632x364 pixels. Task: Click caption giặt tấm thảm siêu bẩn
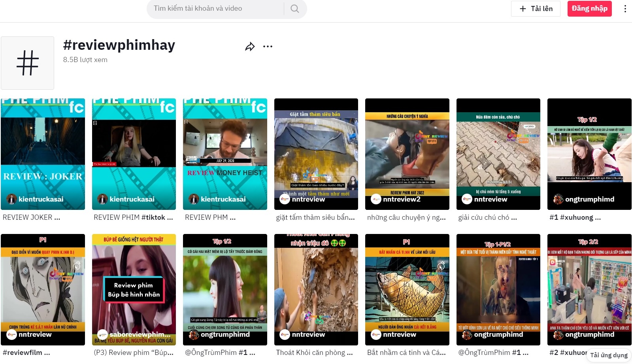(315, 217)
